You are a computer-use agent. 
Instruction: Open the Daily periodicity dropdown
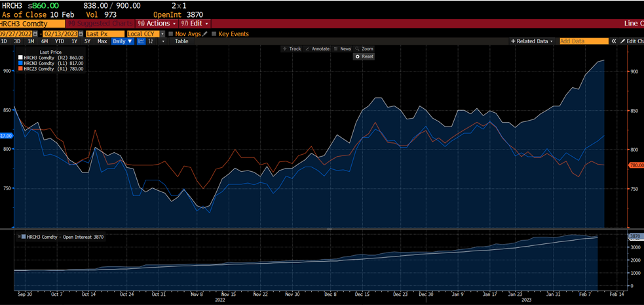point(123,41)
